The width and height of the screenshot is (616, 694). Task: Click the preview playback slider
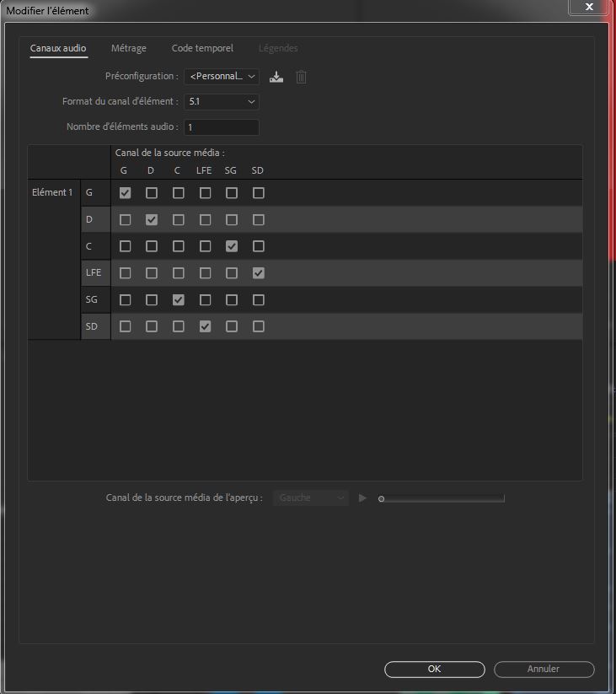[x=442, y=498]
